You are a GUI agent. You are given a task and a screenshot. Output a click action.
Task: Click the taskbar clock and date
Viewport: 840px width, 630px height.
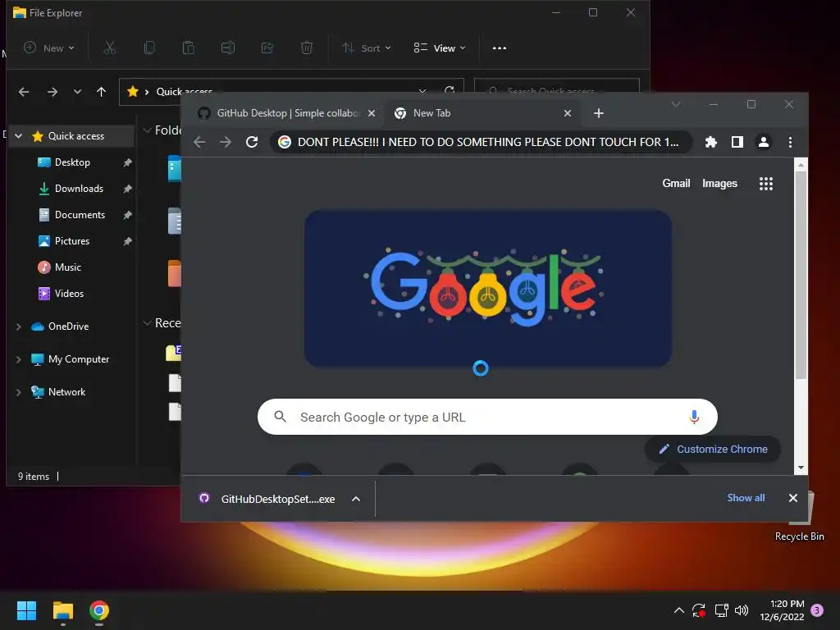782,610
